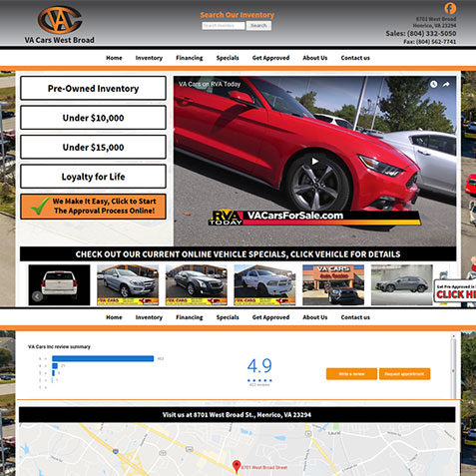Open the gray crossover special thumbnail
Screen dimensions: 476x476
pyautogui.click(x=402, y=285)
